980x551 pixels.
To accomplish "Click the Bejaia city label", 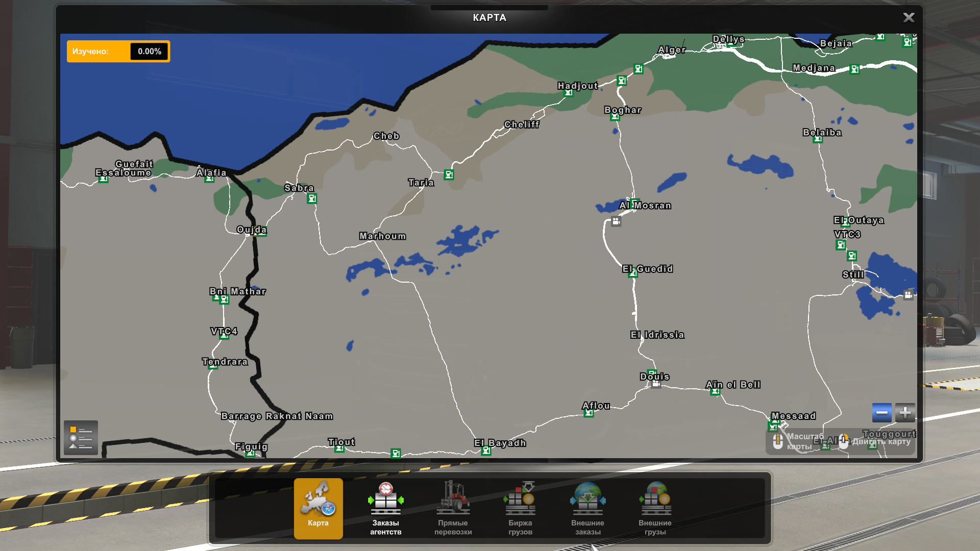I will (x=836, y=43).
